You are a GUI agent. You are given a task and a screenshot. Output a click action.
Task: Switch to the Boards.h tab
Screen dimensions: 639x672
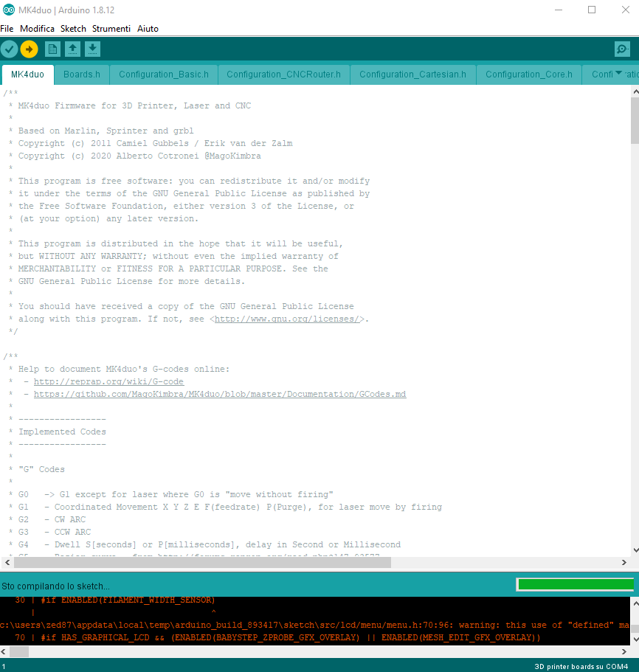(82, 75)
